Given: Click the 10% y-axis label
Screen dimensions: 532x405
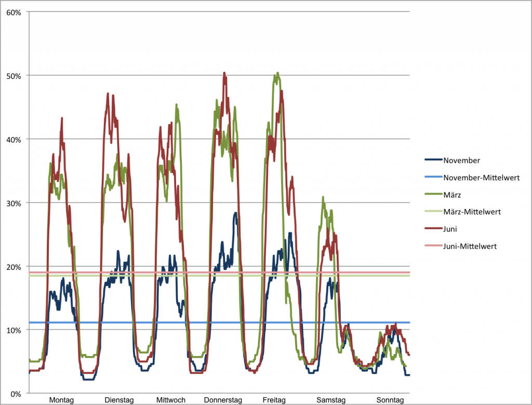Looking at the screenshot, I should click(x=14, y=331).
